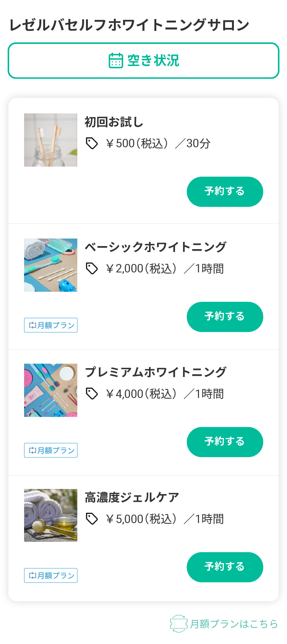Click ticket icon next to 月額プランはこちら
The width and height of the screenshot is (287, 644).
click(x=178, y=624)
